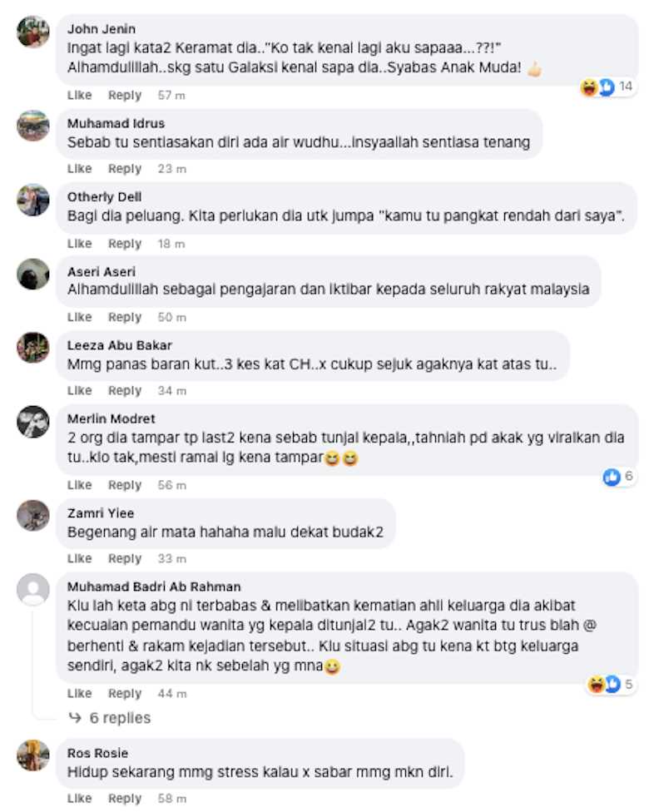Click the 57 m timestamp on John Jenin's comment

[171, 96]
